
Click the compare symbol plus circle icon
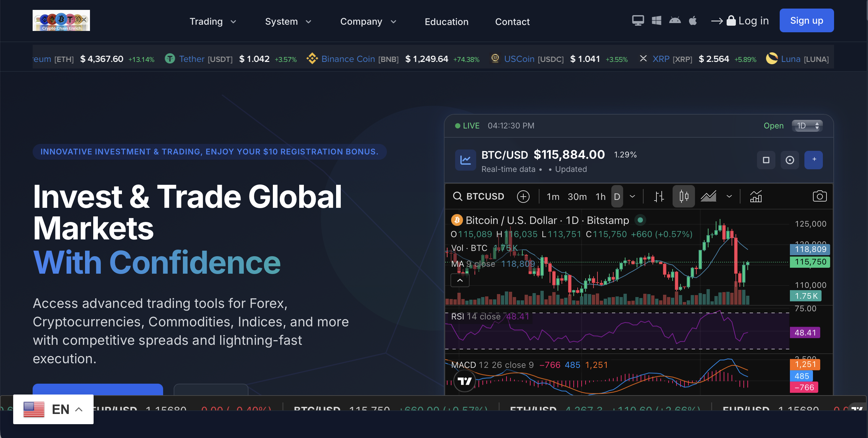tap(523, 197)
